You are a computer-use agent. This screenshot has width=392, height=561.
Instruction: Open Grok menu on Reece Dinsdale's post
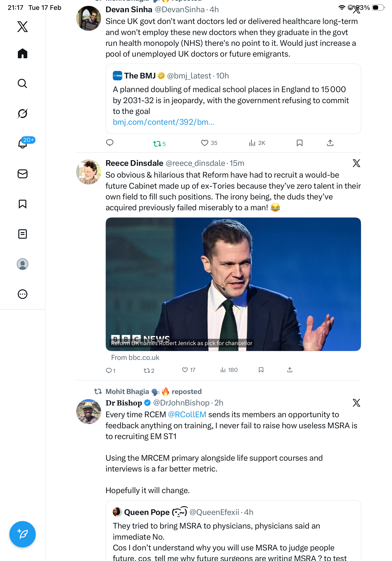click(356, 163)
